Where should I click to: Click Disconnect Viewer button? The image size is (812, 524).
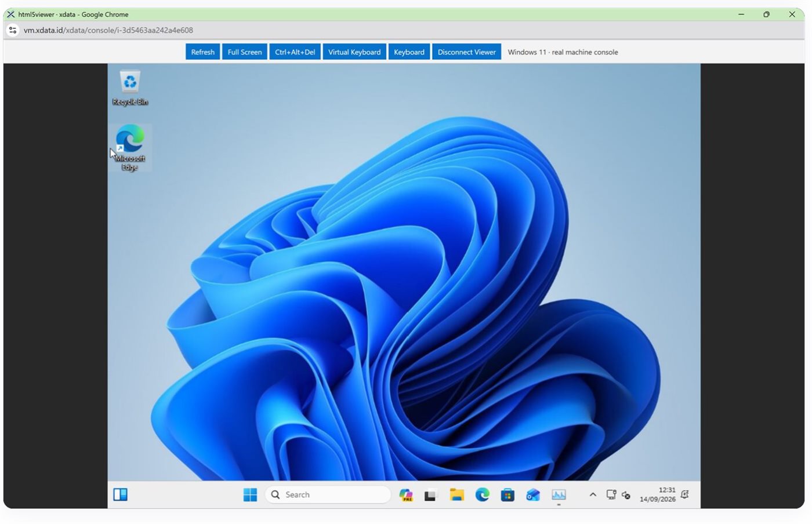pos(466,52)
